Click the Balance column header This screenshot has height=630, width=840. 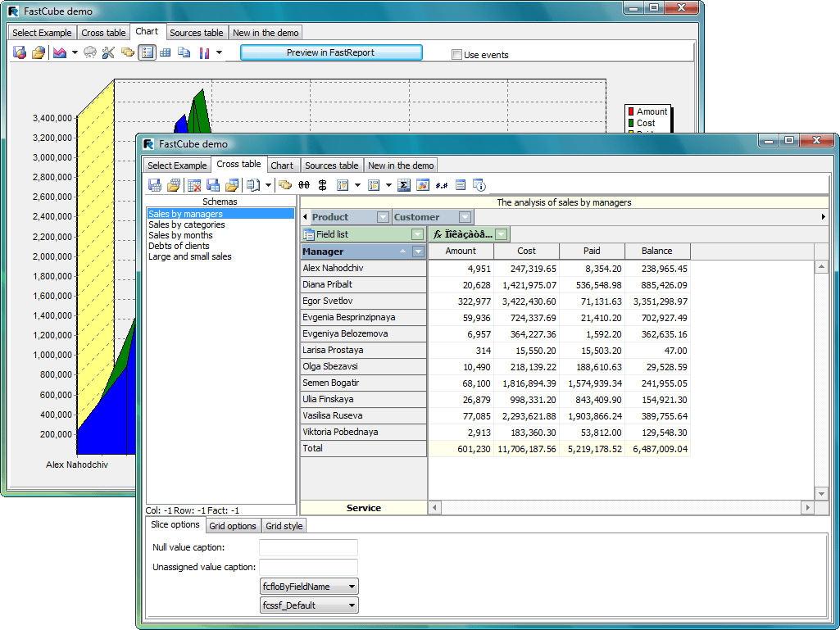pos(656,252)
